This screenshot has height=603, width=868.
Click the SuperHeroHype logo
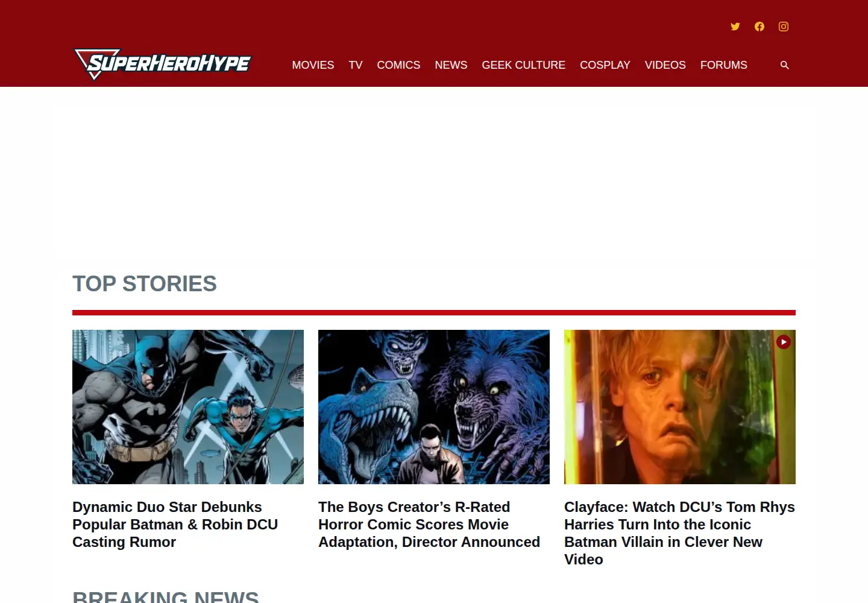pyautogui.click(x=162, y=64)
